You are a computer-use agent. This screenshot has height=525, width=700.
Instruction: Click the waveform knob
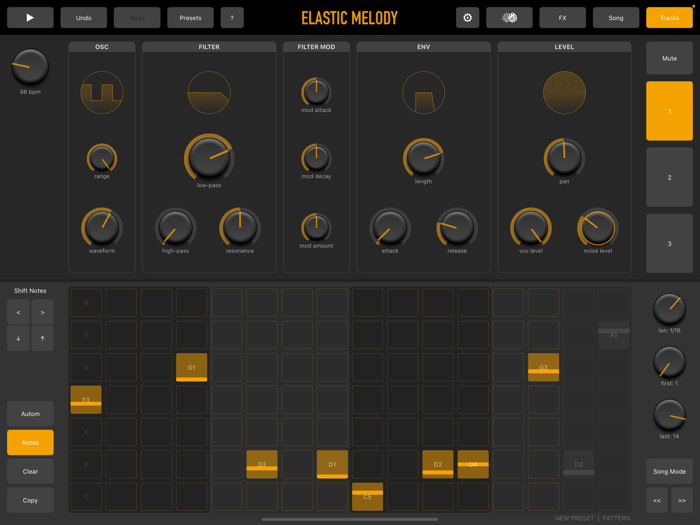(102, 227)
